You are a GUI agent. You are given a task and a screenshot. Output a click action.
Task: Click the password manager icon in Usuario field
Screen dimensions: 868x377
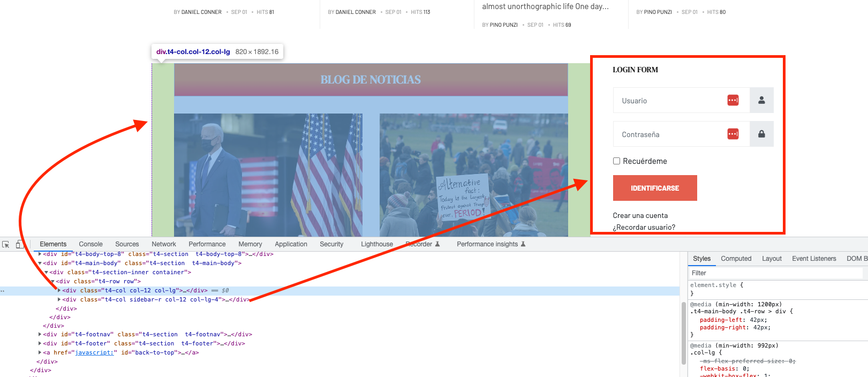pos(733,100)
